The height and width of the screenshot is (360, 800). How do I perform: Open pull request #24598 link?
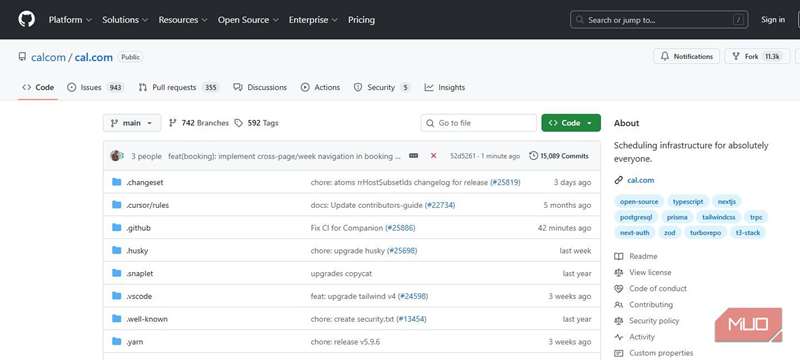pyautogui.click(x=413, y=296)
